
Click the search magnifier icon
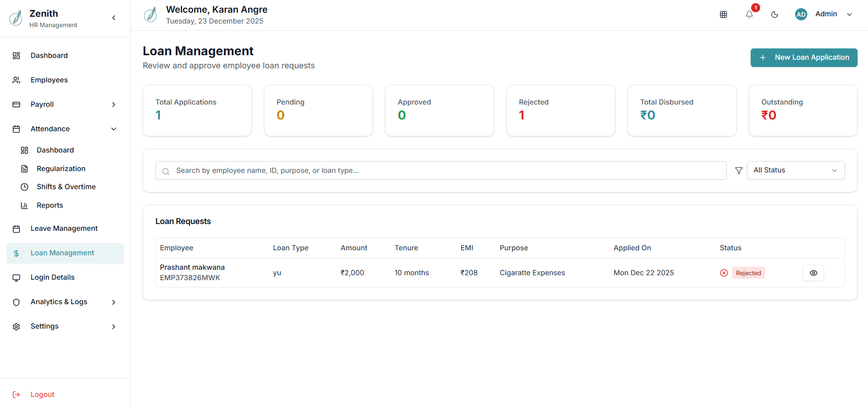tap(166, 171)
